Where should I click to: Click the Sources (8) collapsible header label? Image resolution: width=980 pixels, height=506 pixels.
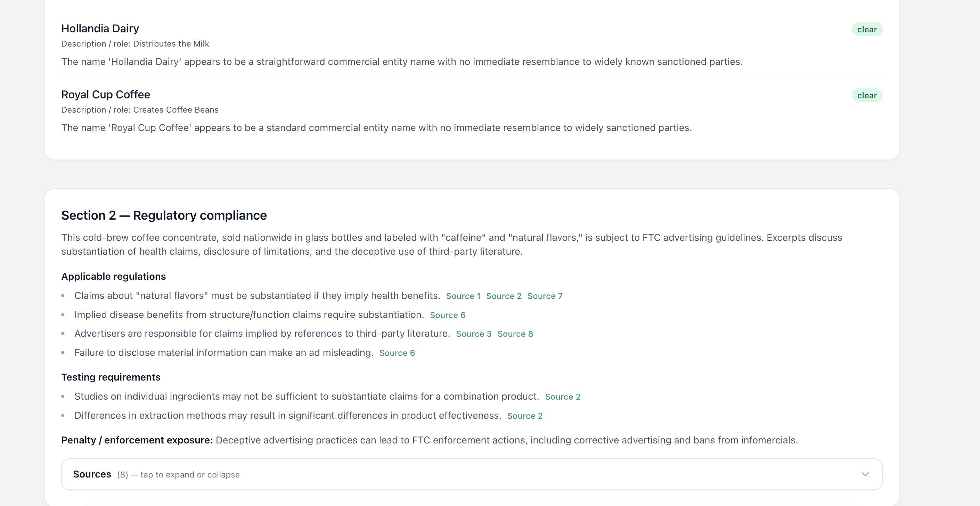click(92, 474)
